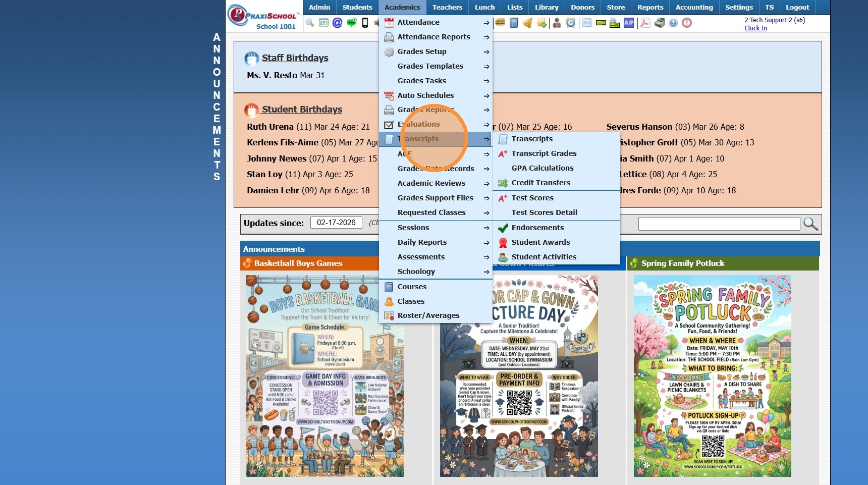The width and height of the screenshot is (868, 485).
Task: Open Roster/Averages from the Academics menu
Action: (436, 315)
